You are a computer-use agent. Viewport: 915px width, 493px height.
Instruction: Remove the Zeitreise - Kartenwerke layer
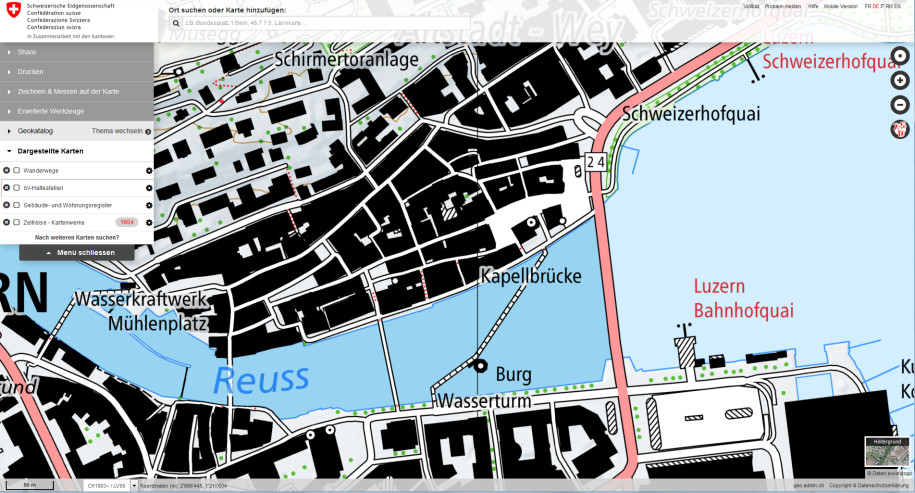click(6, 222)
